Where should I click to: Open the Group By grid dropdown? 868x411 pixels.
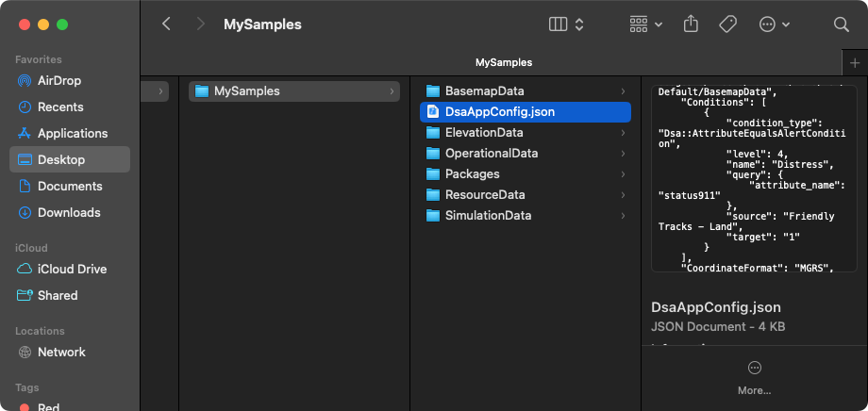[x=646, y=25]
